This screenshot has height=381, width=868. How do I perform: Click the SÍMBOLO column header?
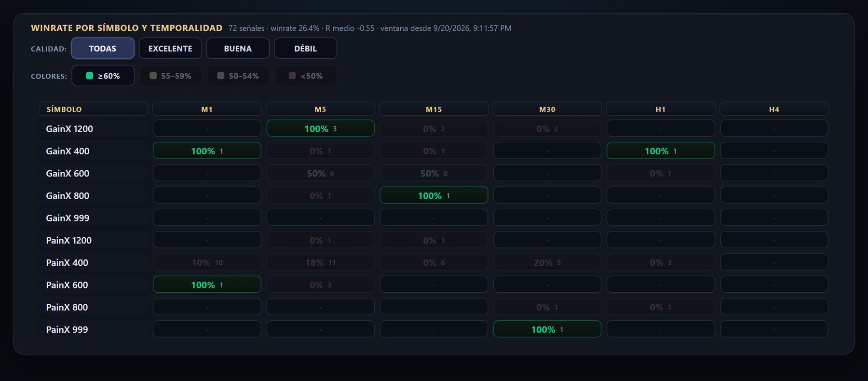coord(94,109)
